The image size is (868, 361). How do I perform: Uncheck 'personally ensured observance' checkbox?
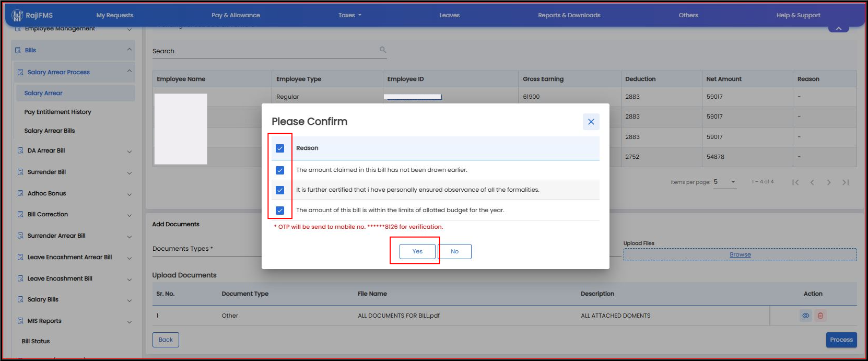coord(280,190)
